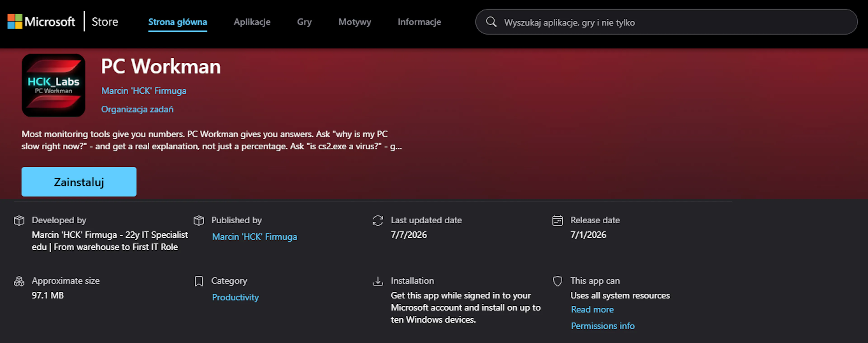The height and width of the screenshot is (343, 868).
Task: Go to the Informacje tab
Action: tap(419, 22)
